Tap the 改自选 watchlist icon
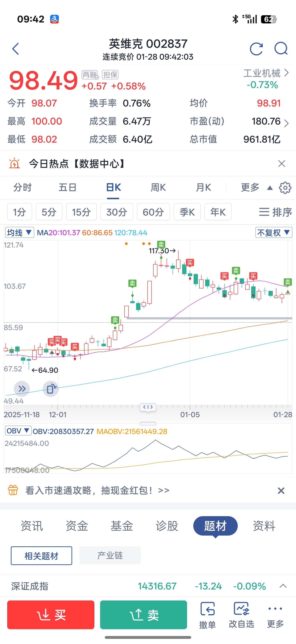This screenshot has height=644, width=296. click(242, 615)
